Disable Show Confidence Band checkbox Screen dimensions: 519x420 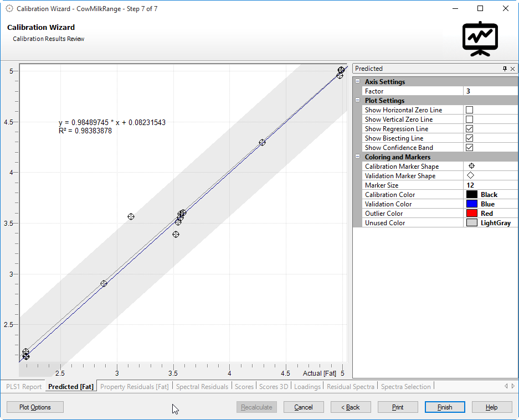pyautogui.click(x=469, y=148)
